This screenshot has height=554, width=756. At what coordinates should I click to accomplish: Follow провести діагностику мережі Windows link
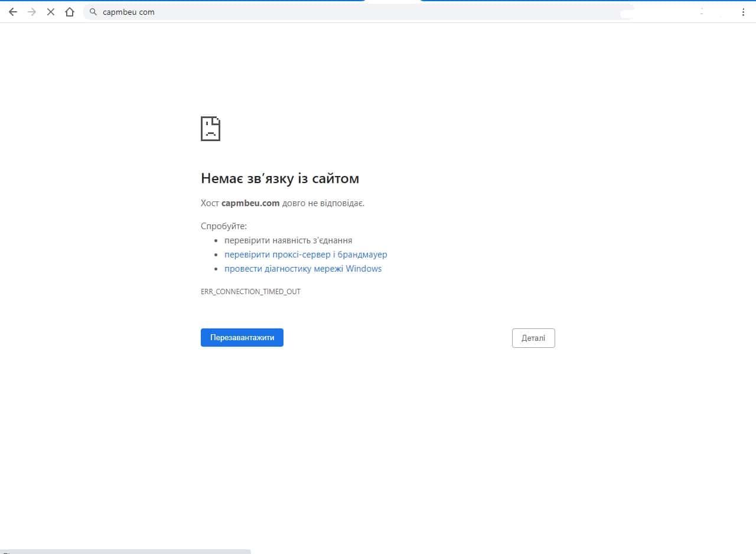(x=302, y=269)
